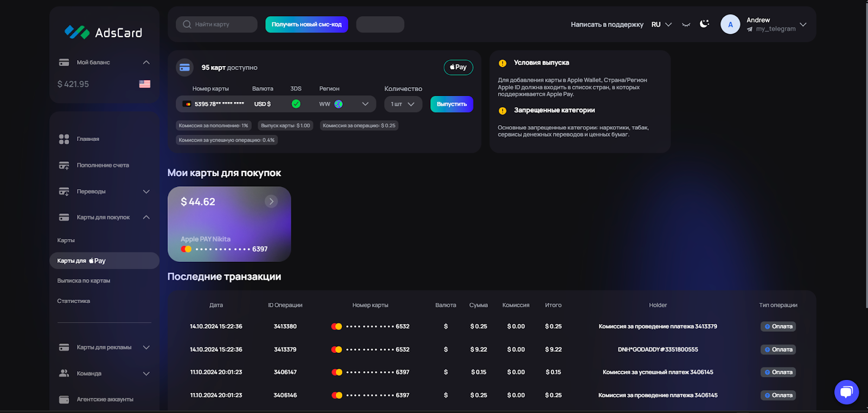Click the green 3DS checkmark
The width and height of the screenshot is (868, 413).
[x=296, y=104]
